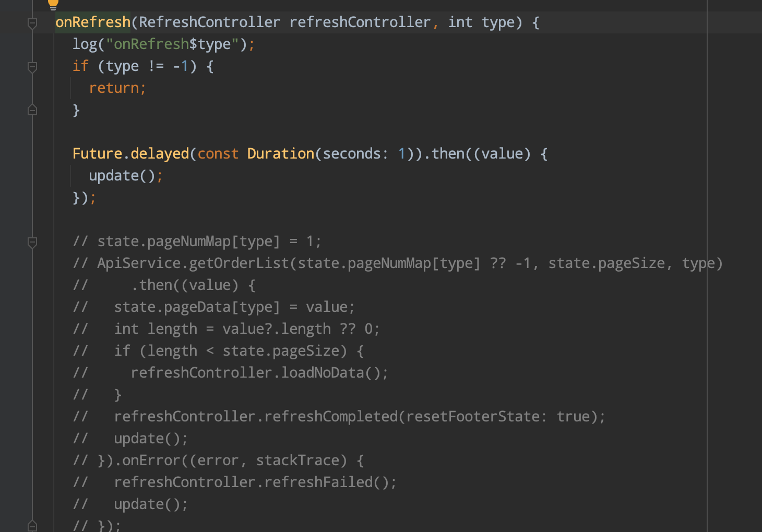Click the closed fold marker near Future.delayed block
Screen dimensions: 762x532
tap(32, 110)
